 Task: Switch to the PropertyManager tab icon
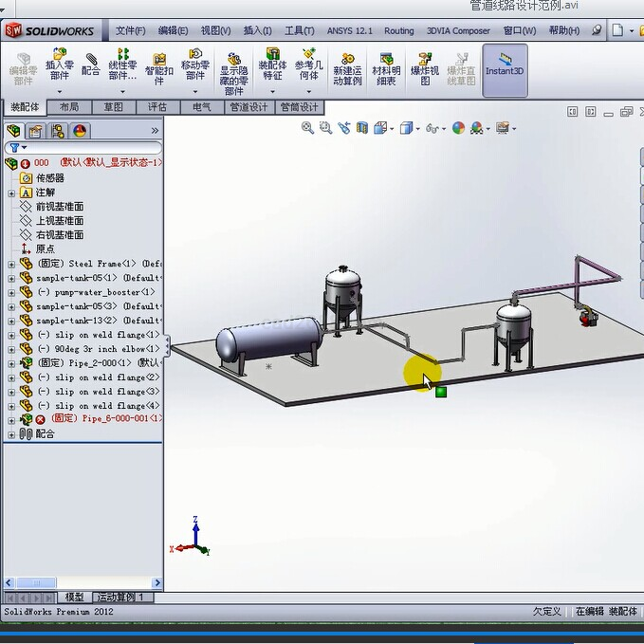[x=34, y=131]
